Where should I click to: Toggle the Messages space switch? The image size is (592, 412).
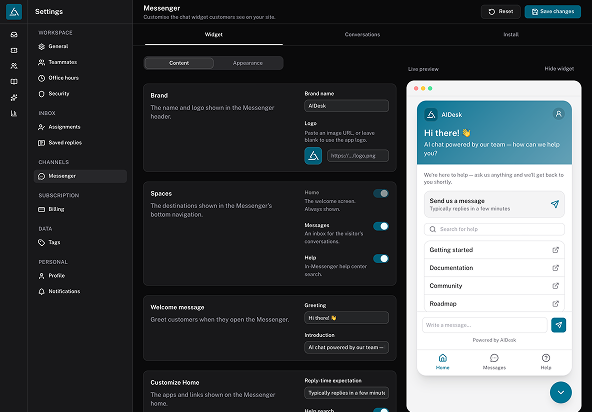tap(381, 226)
